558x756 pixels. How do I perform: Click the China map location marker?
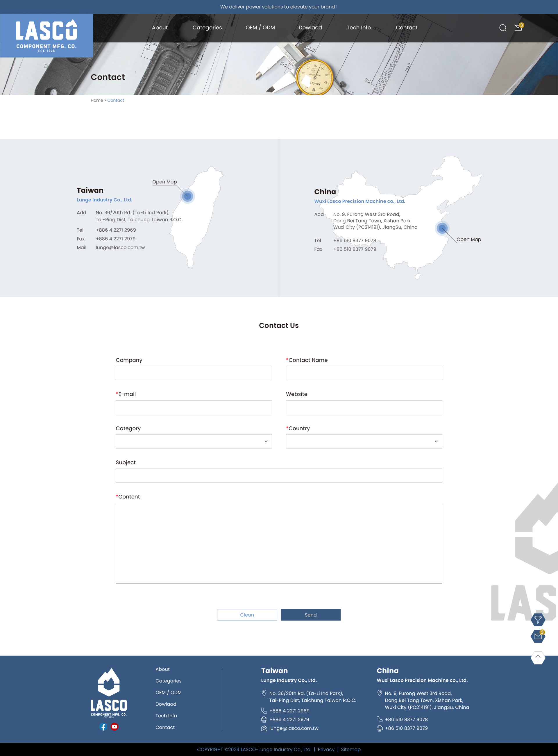click(442, 228)
